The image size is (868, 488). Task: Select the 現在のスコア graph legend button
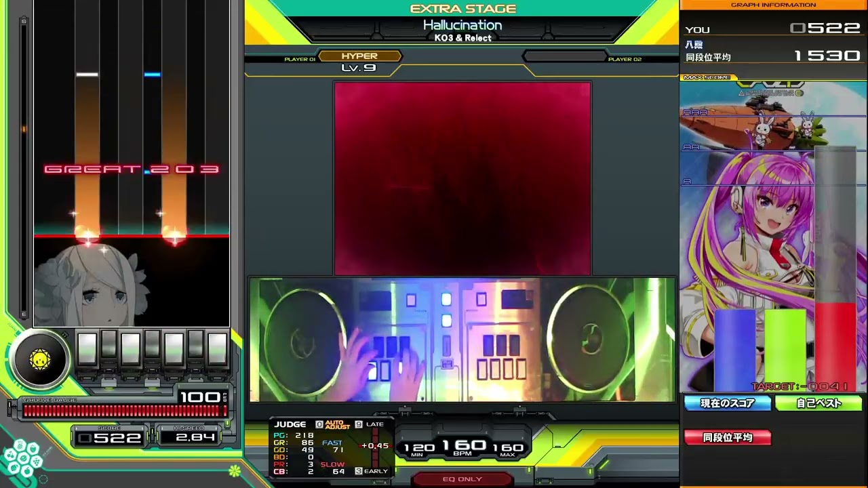(x=728, y=403)
